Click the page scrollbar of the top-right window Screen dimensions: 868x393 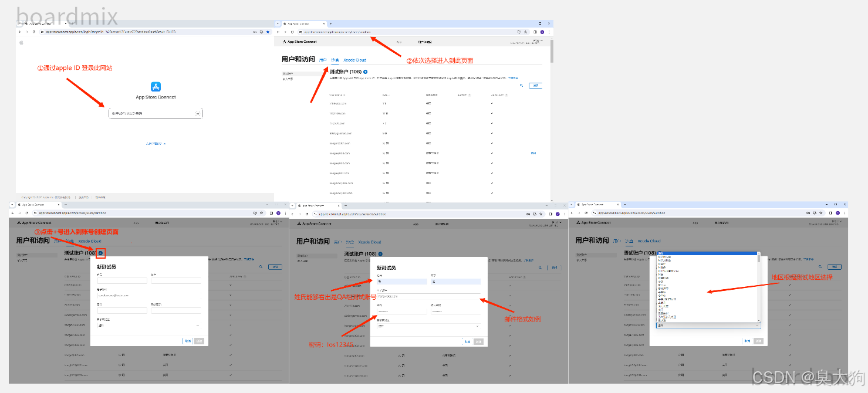pyautogui.click(x=552, y=52)
